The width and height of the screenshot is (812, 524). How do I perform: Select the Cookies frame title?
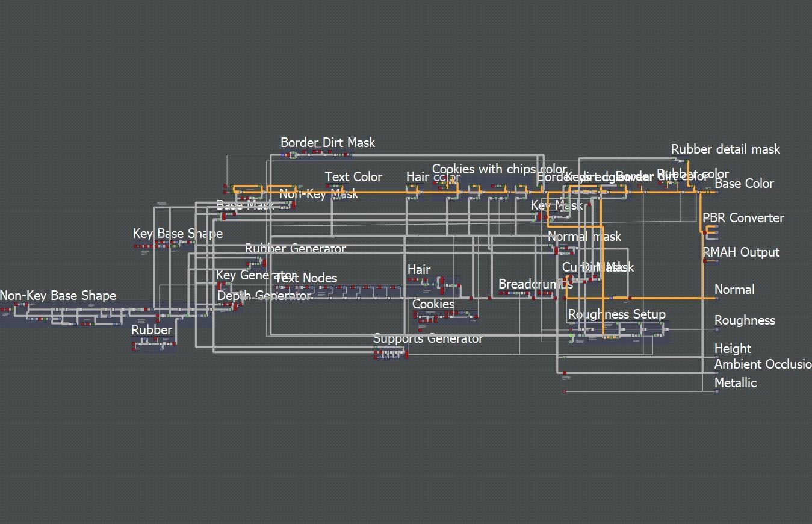pyautogui.click(x=433, y=304)
